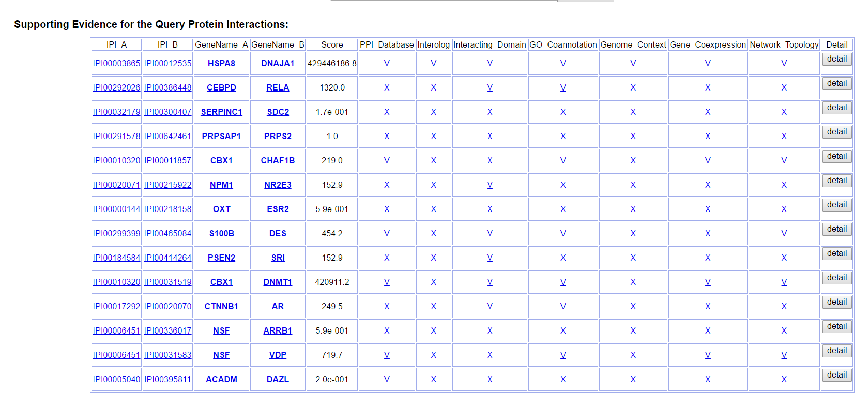Click detail button for OXT row
Viewport: 868px width, 406px height.
pyautogui.click(x=836, y=205)
